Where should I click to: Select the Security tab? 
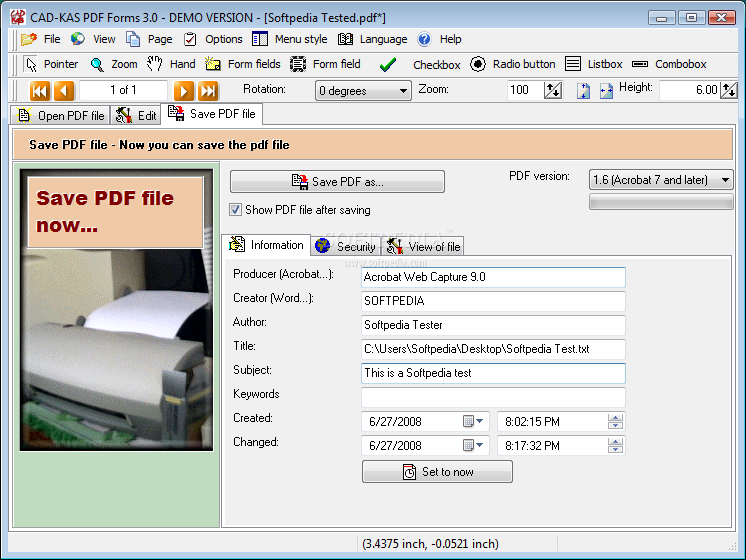tap(346, 246)
